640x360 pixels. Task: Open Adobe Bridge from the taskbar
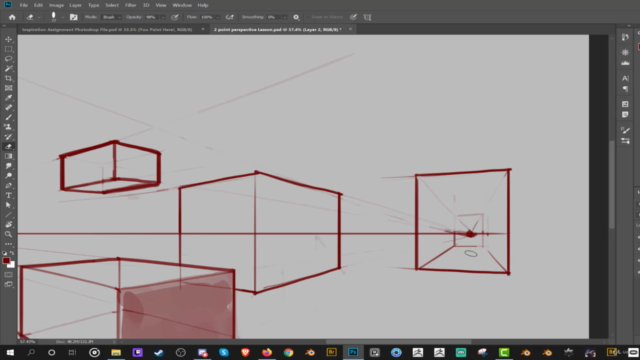click(331, 352)
